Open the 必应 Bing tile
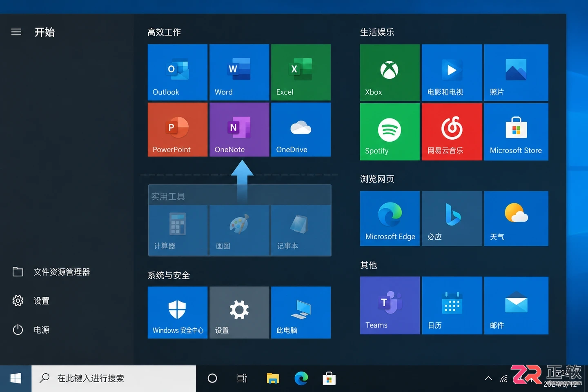Screen dimensions: 588x392 pyautogui.click(x=452, y=218)
